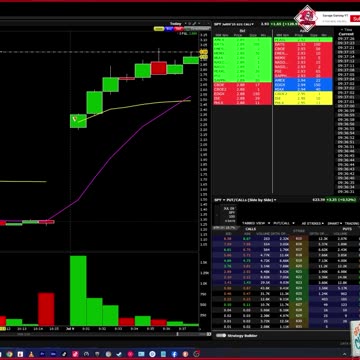Image resolution: width=360 pixels, height=360 pixels.
Task: Show hidden system tray icons chevron
Action: [x=345, y=354]
